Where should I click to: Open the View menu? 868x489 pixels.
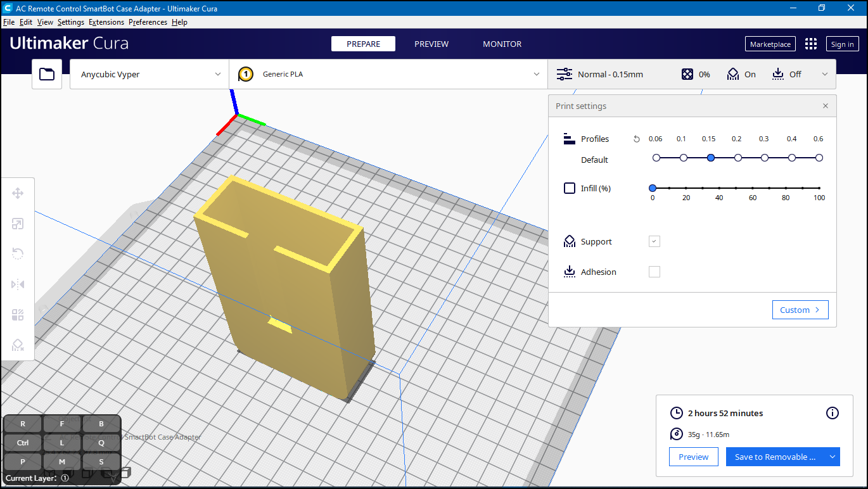45,22
